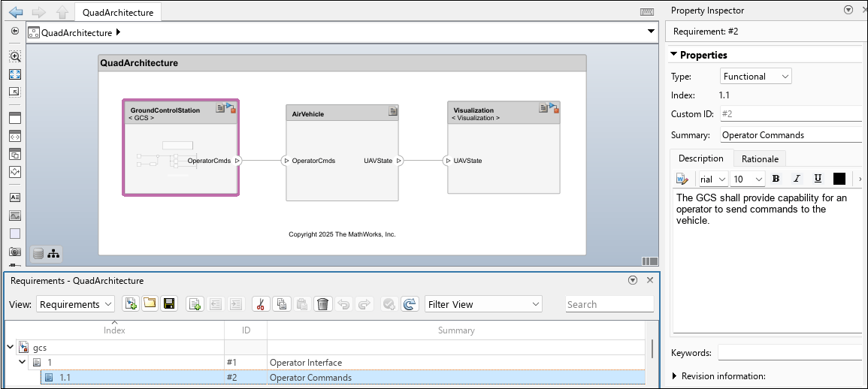Open the View dropdown set to Requirements
868x389 pixels.
tap(75, 304)
